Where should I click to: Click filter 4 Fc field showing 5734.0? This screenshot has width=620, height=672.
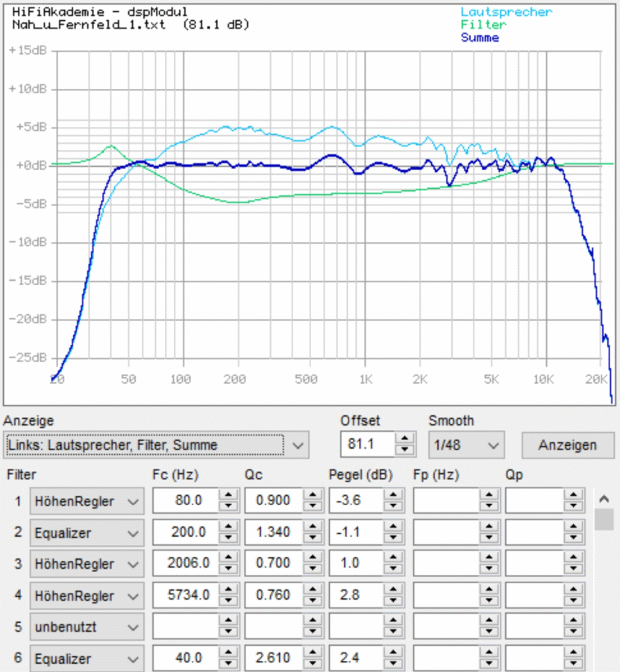(x=186, y=597)
